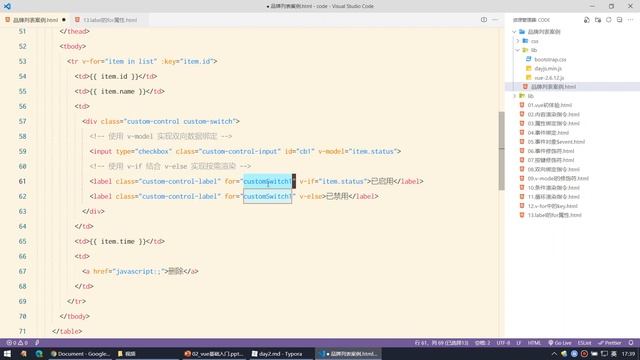Screen dimensions: 640x360
Task: Open 09.v-model的修饰符.html file
Action: pyautogui.click(x=558, y=178)
